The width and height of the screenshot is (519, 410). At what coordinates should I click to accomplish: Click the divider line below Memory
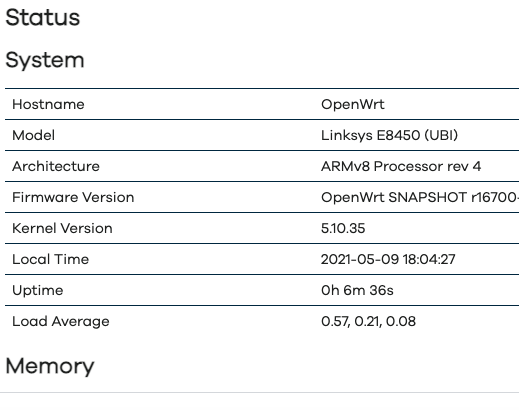tap(259, 393)
